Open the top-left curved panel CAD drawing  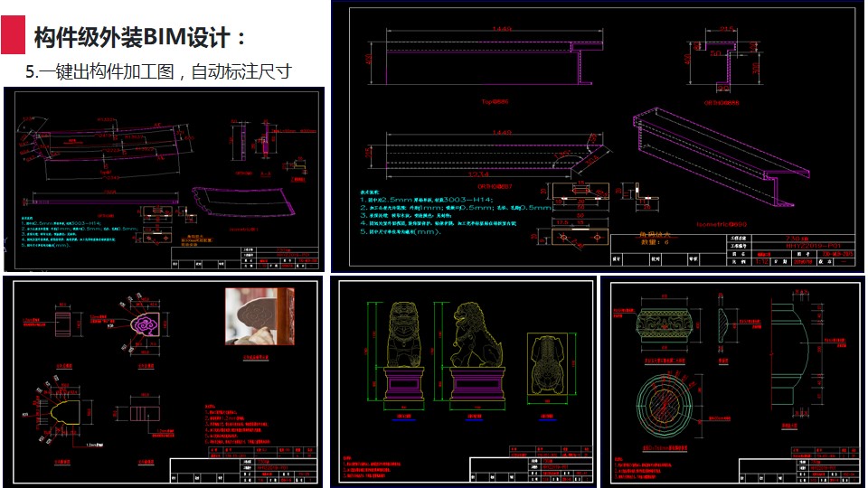pos(164,179)
